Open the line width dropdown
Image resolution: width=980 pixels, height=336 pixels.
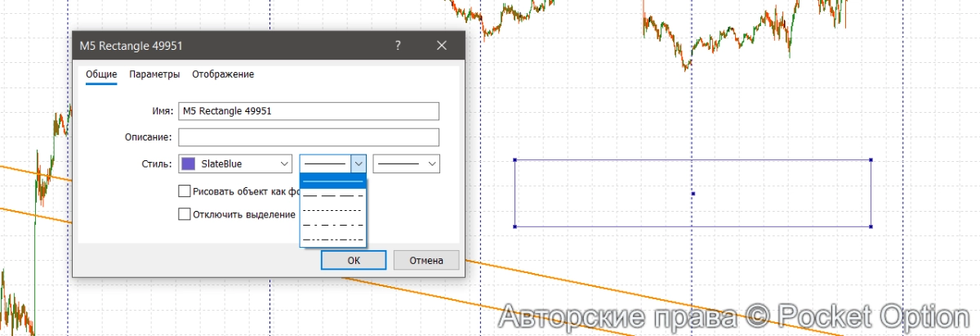407,164
